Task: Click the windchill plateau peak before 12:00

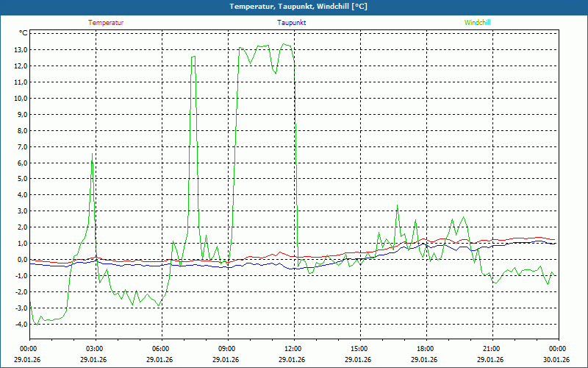Action: 284,44
